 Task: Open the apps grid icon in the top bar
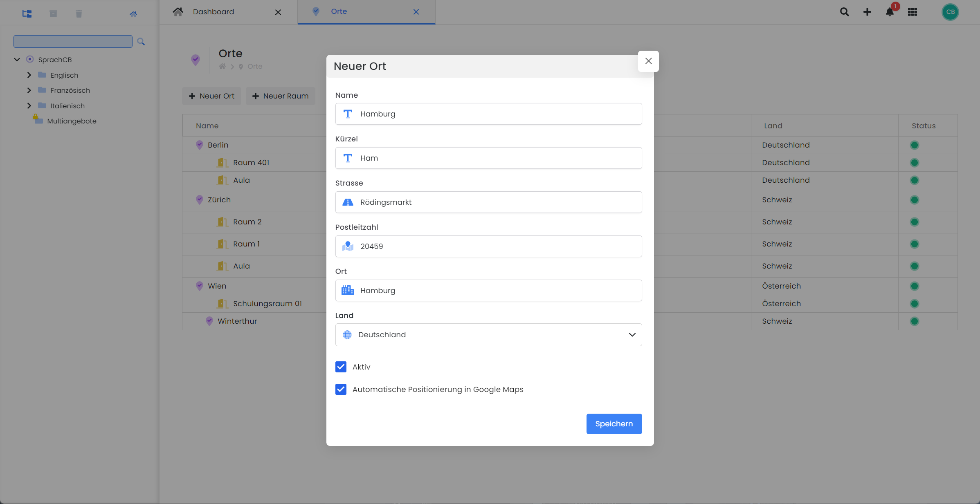(913, 12)
